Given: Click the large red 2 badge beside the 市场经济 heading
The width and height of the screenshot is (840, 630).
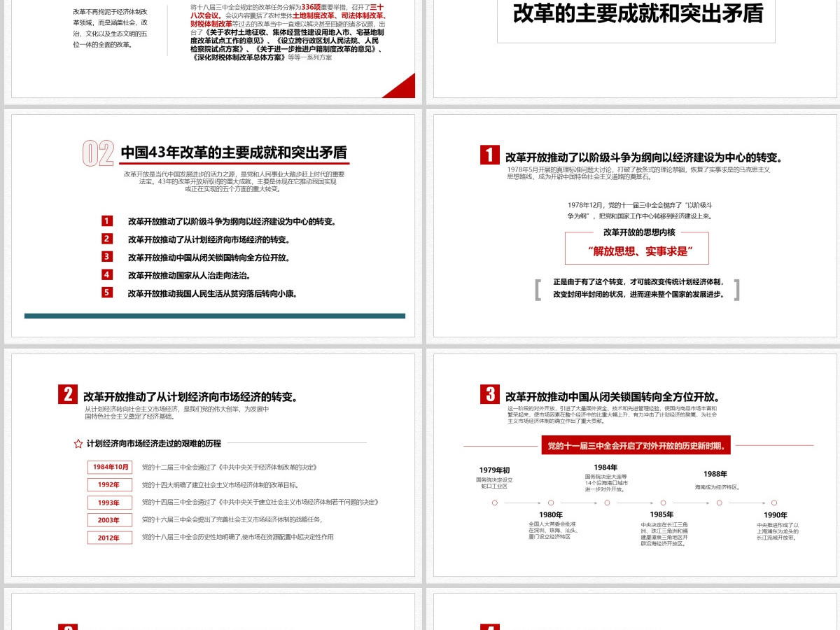Looking at the screenshot, I should click(x=68, y=394).
